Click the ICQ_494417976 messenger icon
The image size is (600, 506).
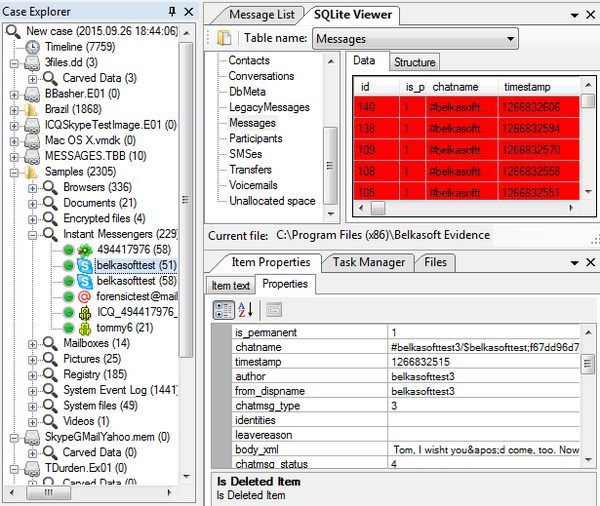click(85, 312)
